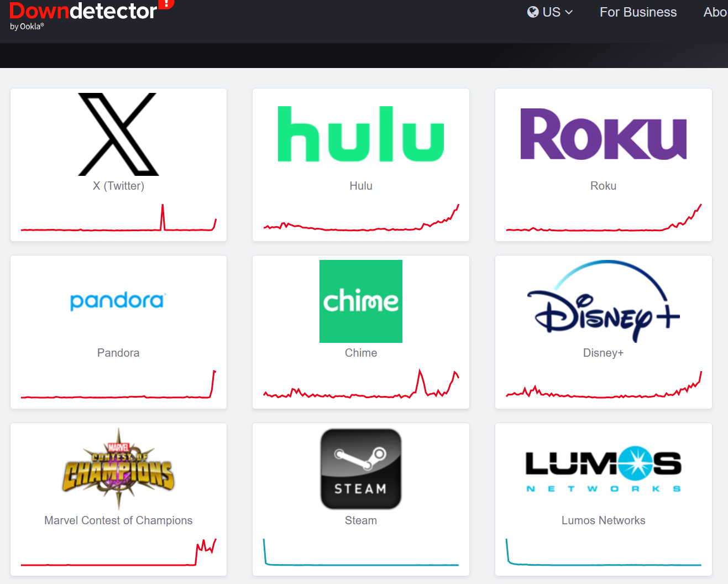View the Steam blue outage sparkline
This screenshot has height=584, width=728.
pyautogui.click(x=361, y=552)
